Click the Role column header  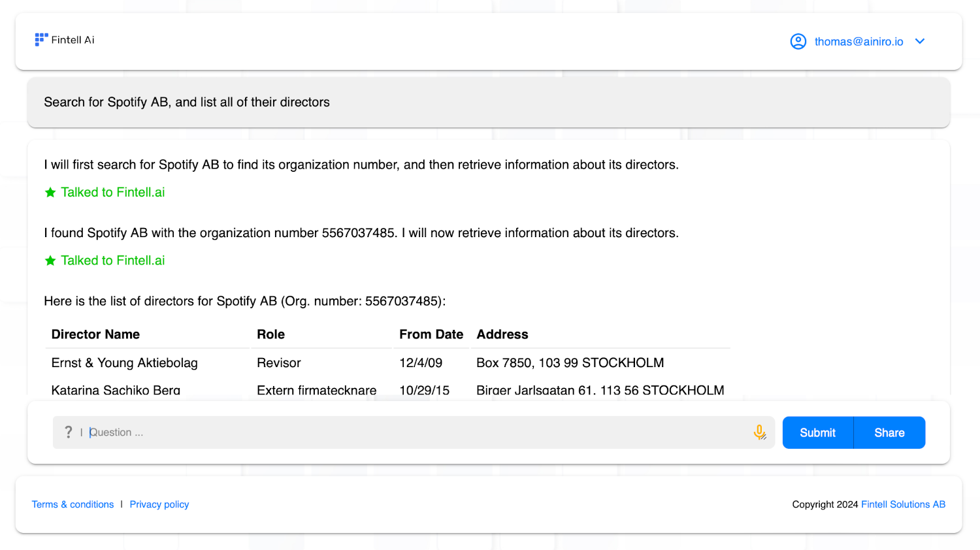click(x=270, y=334)
